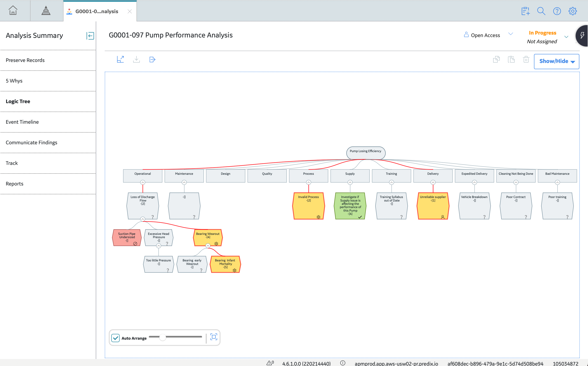Go to the 5 Whys section
The width and height of the screenshot is (588, 366).
[14, 81]
